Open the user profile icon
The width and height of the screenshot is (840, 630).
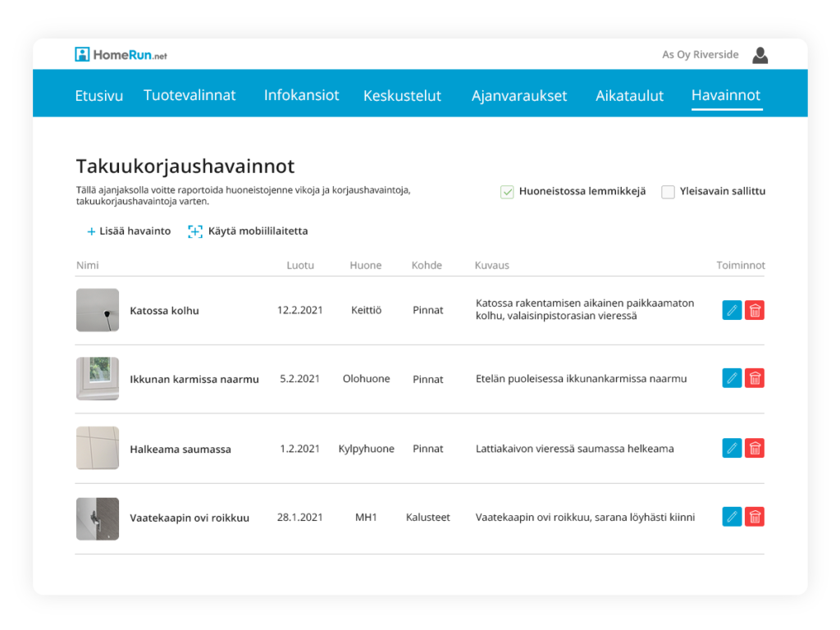[760, 55]
